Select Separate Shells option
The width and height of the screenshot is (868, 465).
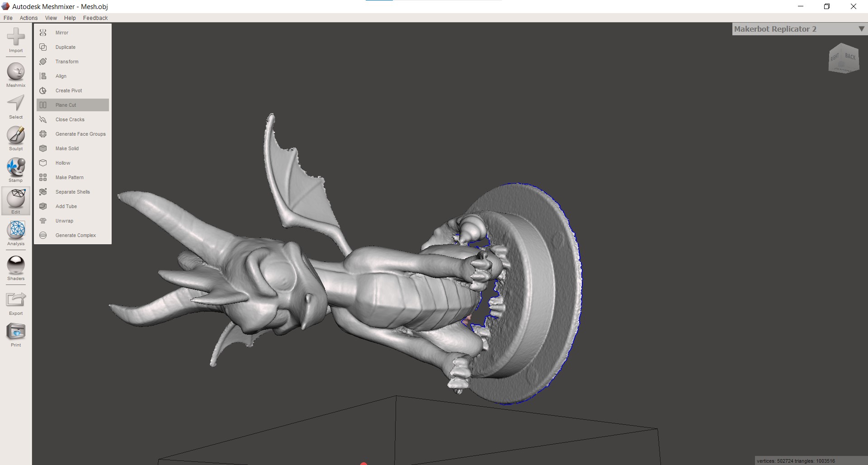pos(72,192)
